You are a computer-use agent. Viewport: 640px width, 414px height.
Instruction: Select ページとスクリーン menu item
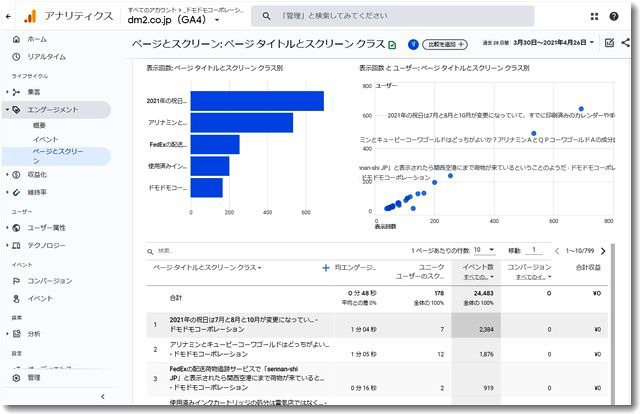[x=56, y=156]
